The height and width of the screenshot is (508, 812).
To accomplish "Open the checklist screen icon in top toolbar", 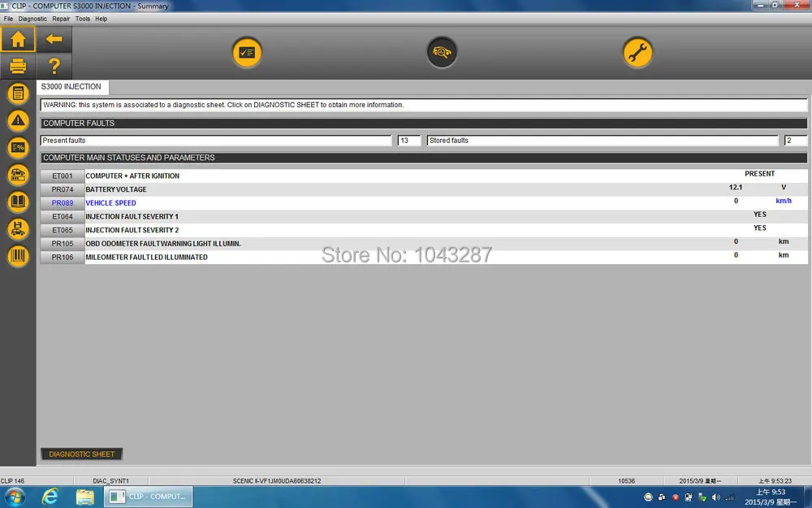I will point(247,52).
